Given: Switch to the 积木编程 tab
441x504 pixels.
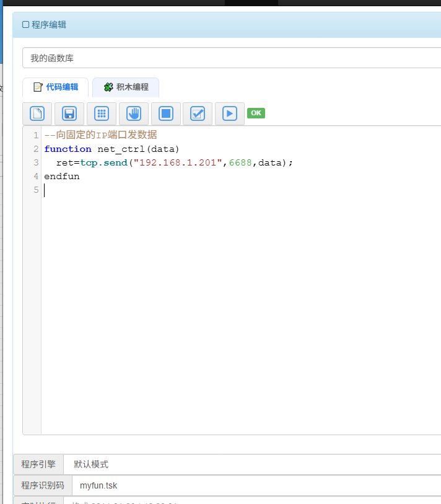Looking at the screenshot, I should pyautogui.click(x=126, y=87).
